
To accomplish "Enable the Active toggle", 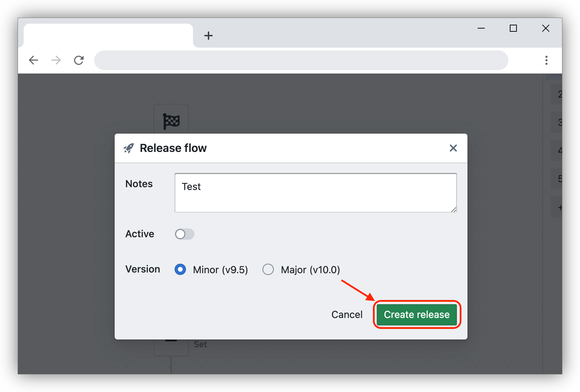I will pyautogui.click(x=184, y=234).
